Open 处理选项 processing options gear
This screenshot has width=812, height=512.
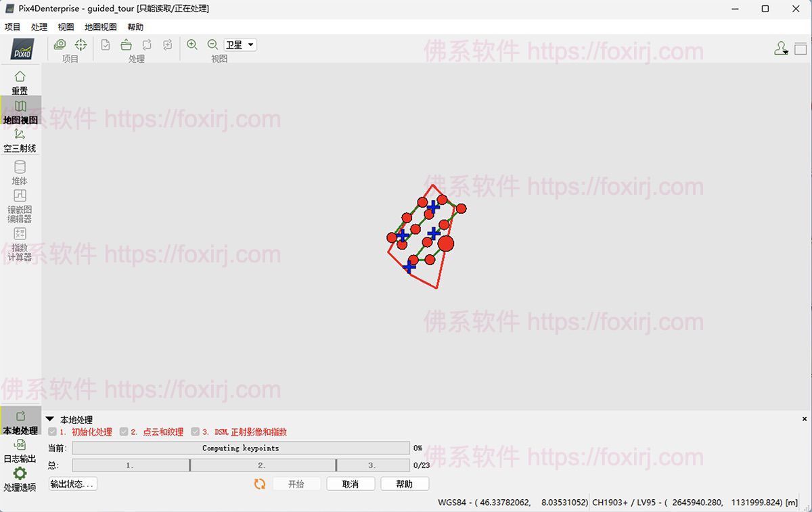pyautogui.click(x=20, y=479)
